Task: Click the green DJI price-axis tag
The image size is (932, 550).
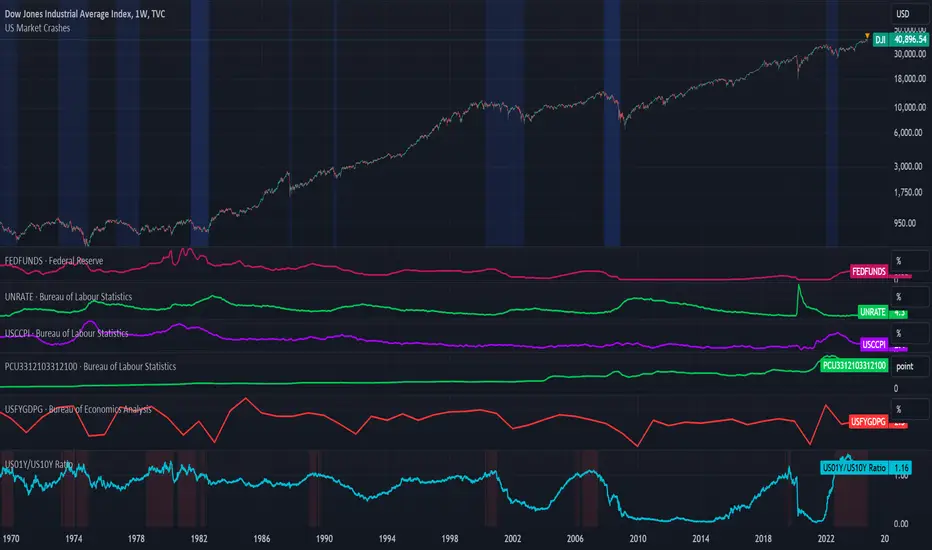Action: pos(881,39)
